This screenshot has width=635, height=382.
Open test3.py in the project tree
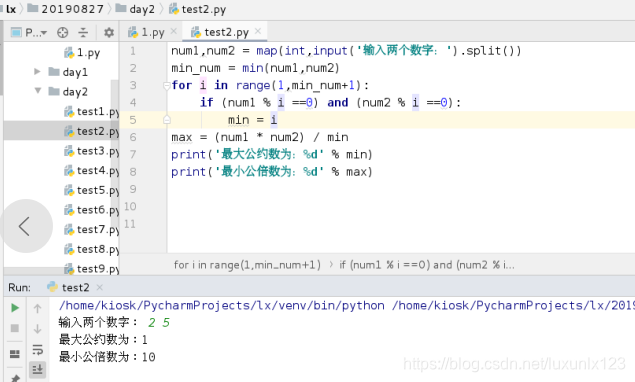coord(92,151)
